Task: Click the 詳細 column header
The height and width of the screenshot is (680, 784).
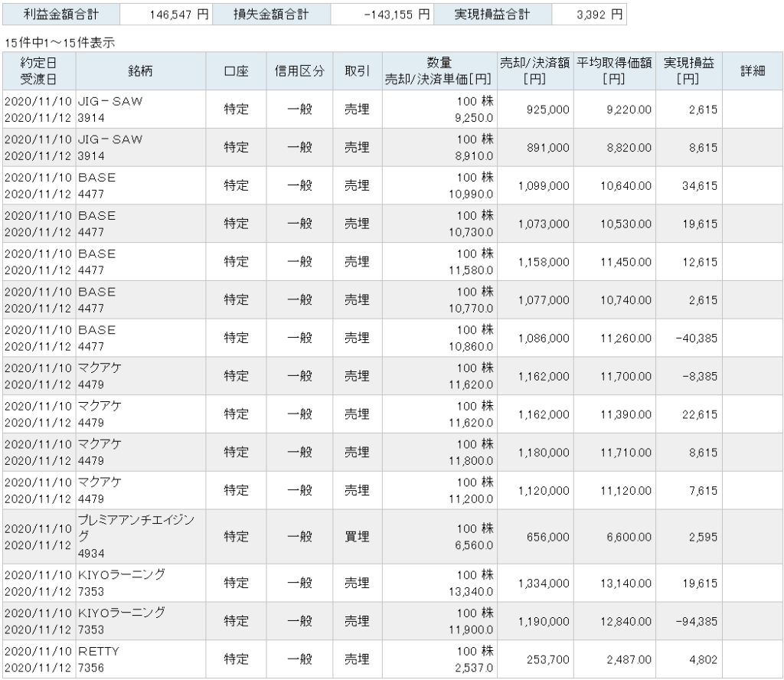Action: click(753, 71)
